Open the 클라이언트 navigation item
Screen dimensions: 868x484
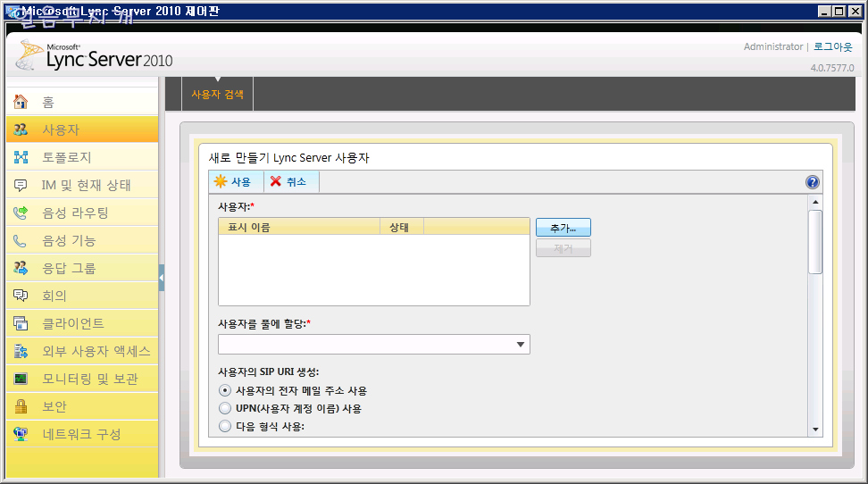click(x=82, y=323)
